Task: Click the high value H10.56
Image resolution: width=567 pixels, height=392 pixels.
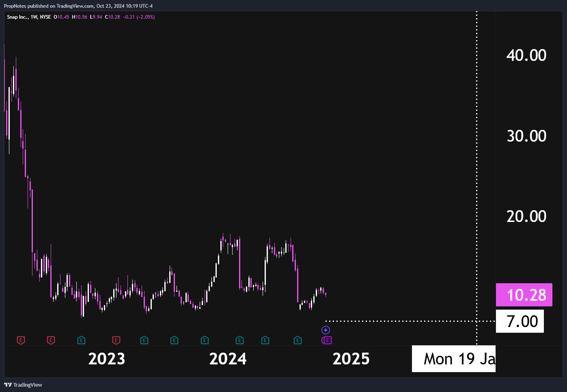Action: (x=80, y=17)
